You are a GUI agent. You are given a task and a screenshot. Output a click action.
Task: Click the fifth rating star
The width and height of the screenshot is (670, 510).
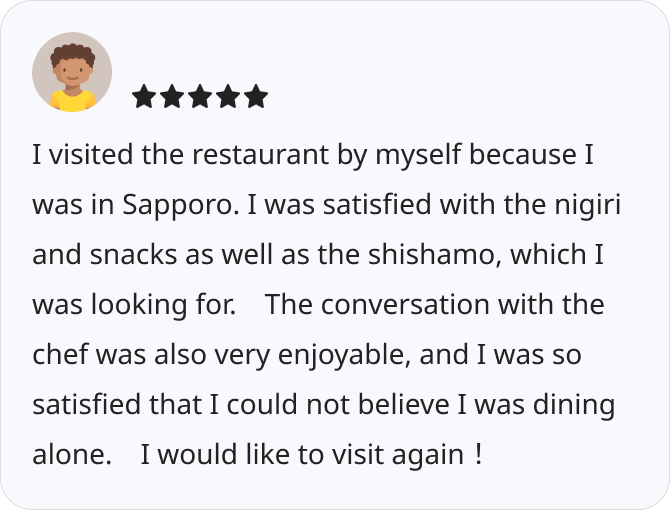click(256, 96)
